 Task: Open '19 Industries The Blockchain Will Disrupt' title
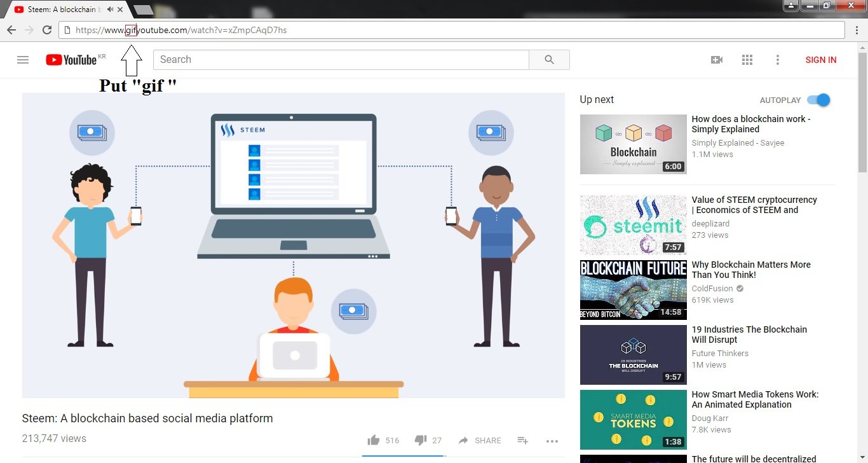tap(749, 335)
